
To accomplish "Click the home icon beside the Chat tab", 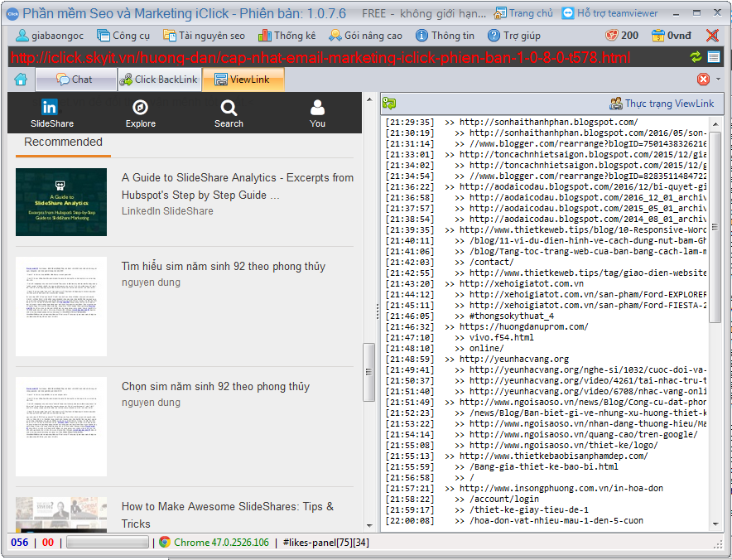I will pos(21,80).
